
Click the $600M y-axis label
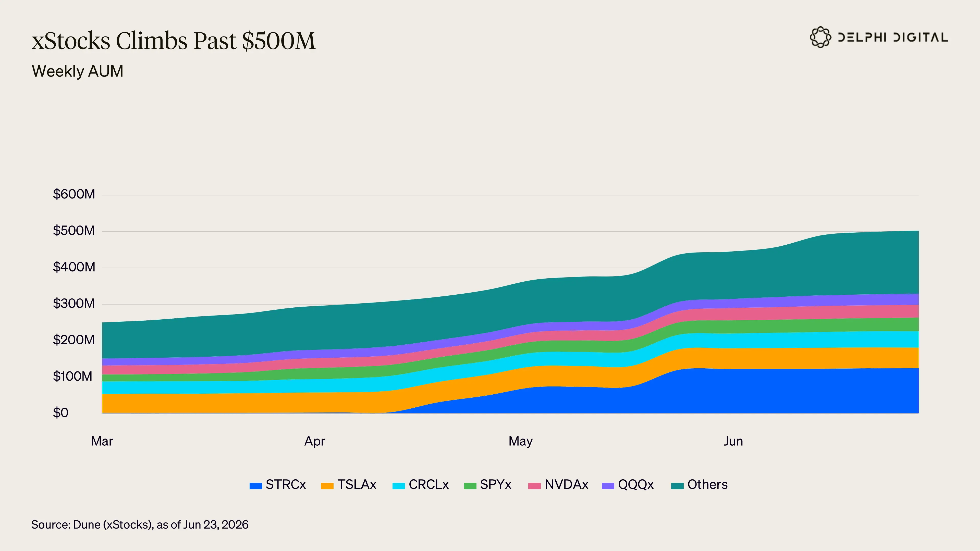(x=74, y=194)
